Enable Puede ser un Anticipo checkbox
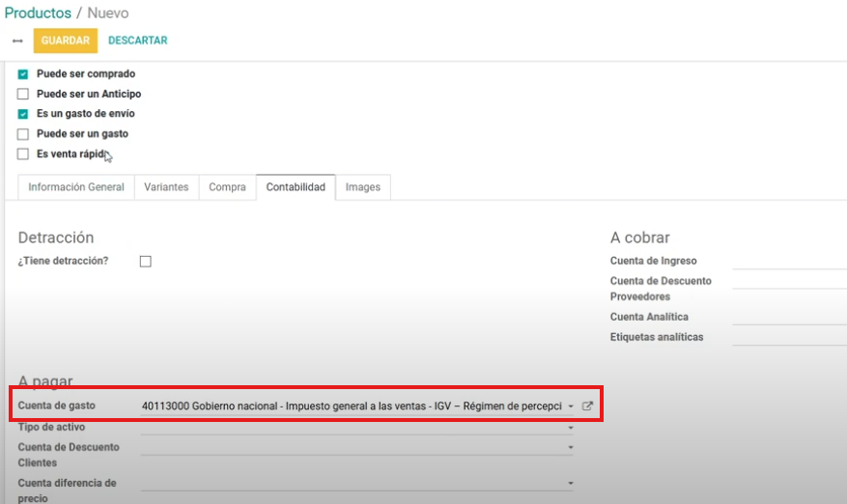847x504 pixels. 23,95
